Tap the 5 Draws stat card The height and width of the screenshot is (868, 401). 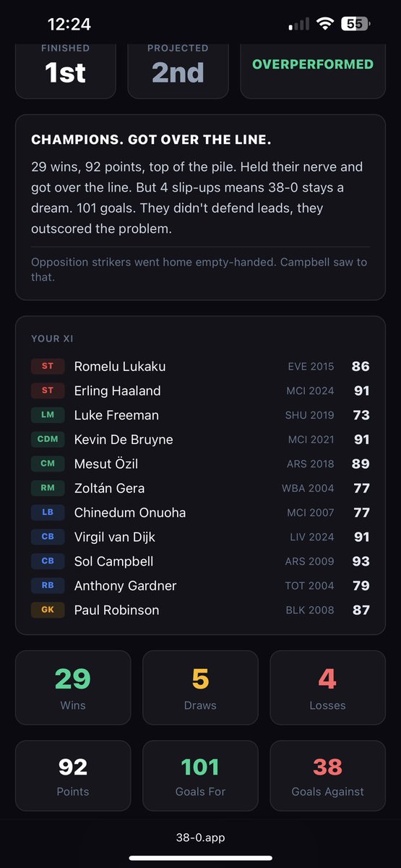click(x=200, y=687)
